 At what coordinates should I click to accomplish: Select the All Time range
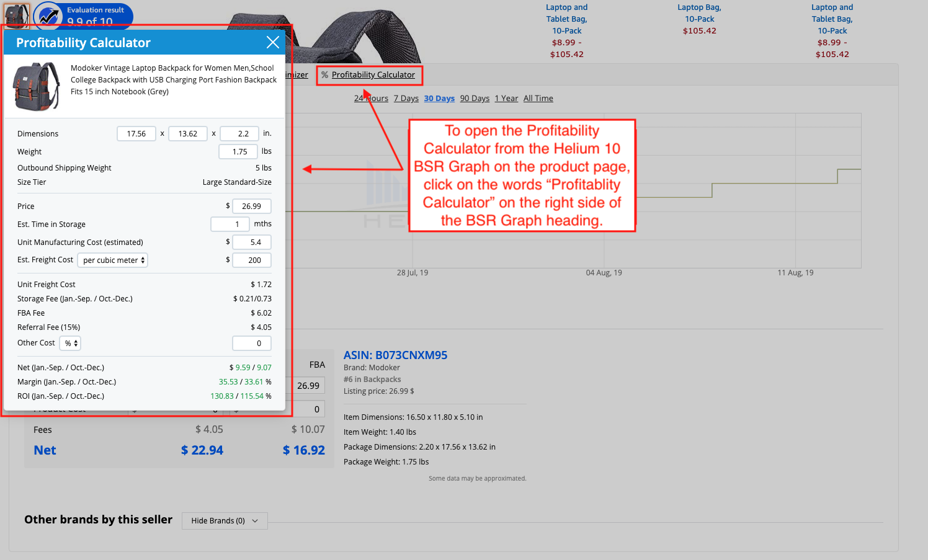538,98
